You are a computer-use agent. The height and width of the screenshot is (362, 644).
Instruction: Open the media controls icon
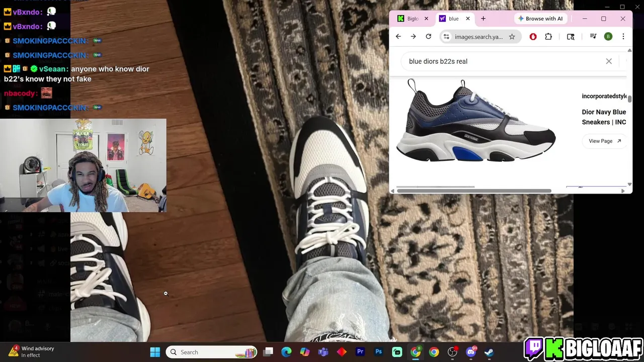coord(593,36)
